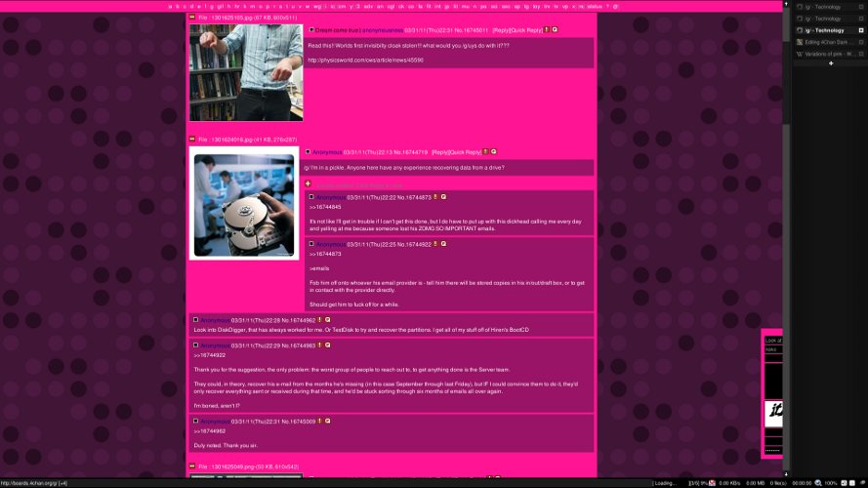The image size is (868, 488).
Task: Click exclamation report icon on reply No.16744873
Action: click(x=435, y=197)
